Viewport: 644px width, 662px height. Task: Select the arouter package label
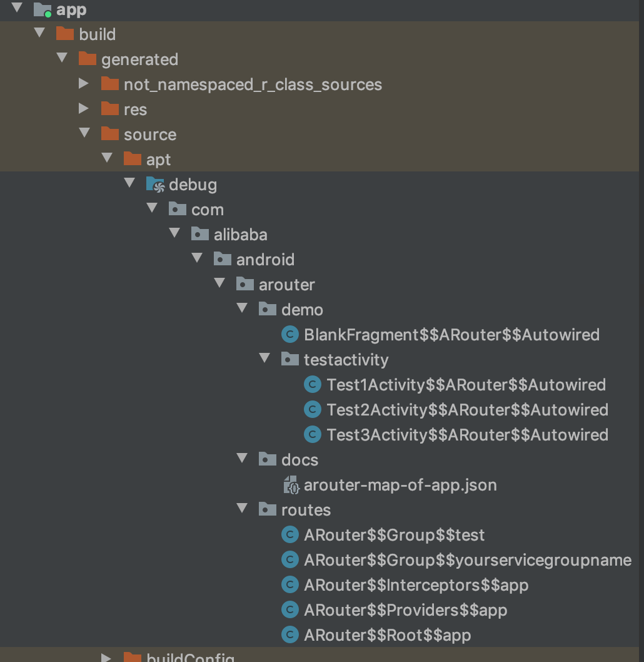[x=287, y=285]
